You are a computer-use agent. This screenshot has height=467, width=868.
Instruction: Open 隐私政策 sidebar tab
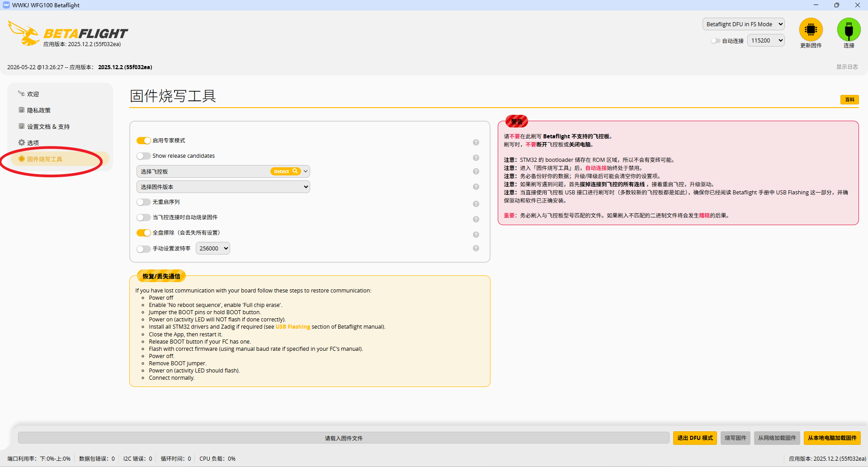tap(60, 110)
